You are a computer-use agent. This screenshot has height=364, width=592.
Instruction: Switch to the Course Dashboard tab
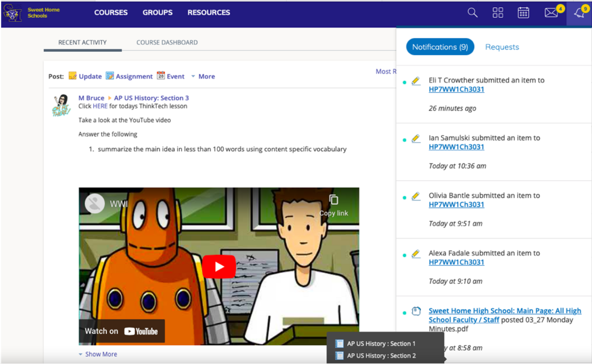(167, 43)
